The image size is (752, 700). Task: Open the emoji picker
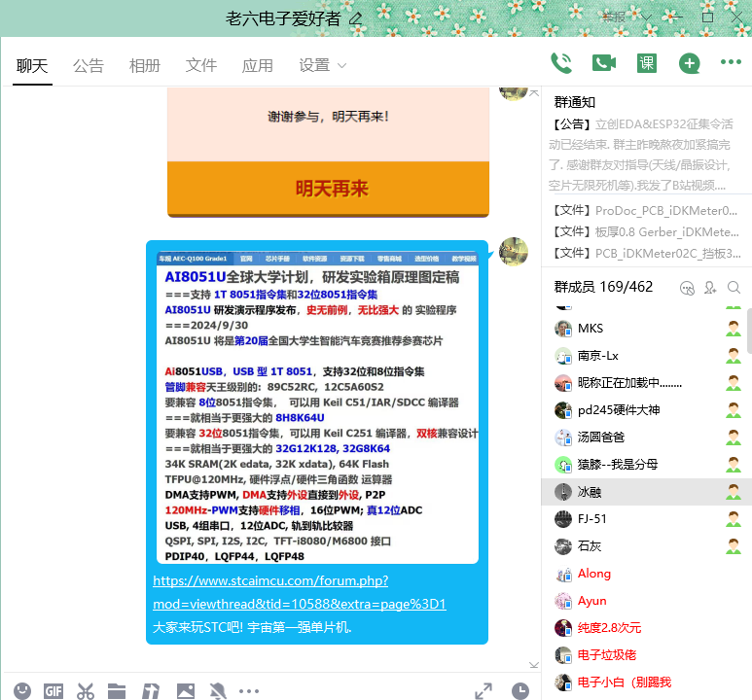click(x=21, y=691)
